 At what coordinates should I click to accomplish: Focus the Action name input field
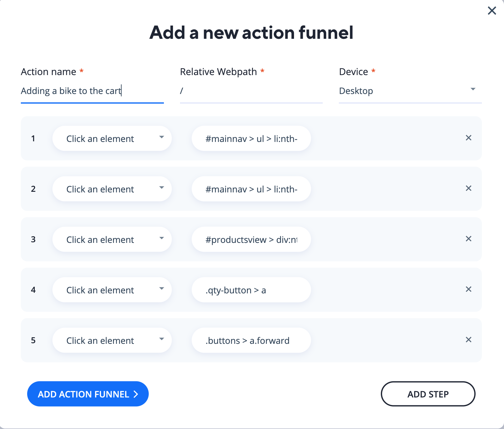coord(92,91)
